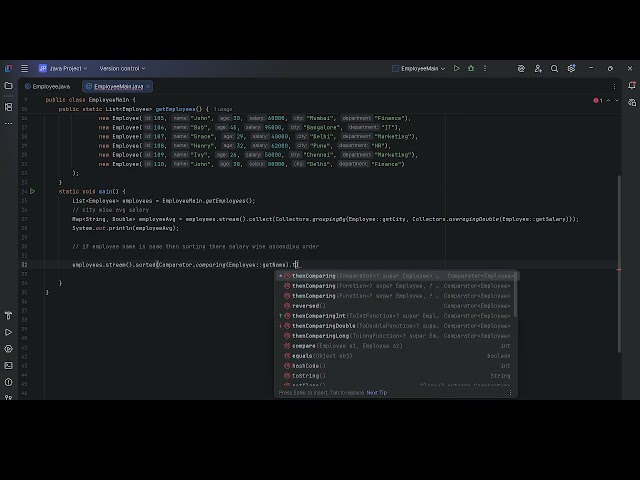Open Notifications bell icon
Viewport: 640px width, 480px height.
pos(632,85)
